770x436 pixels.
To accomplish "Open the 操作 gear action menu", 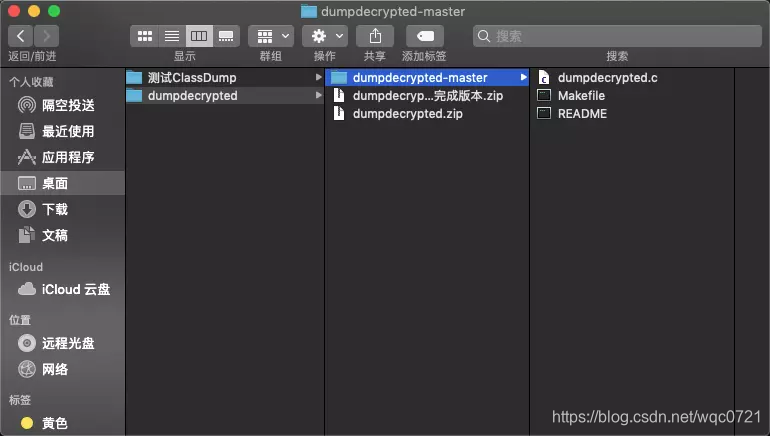I will coord(325,36).
